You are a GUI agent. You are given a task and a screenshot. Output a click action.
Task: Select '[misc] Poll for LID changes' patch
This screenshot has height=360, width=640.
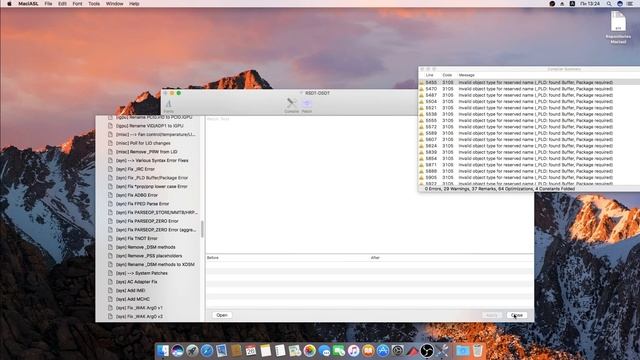click(x=143, y=143)
